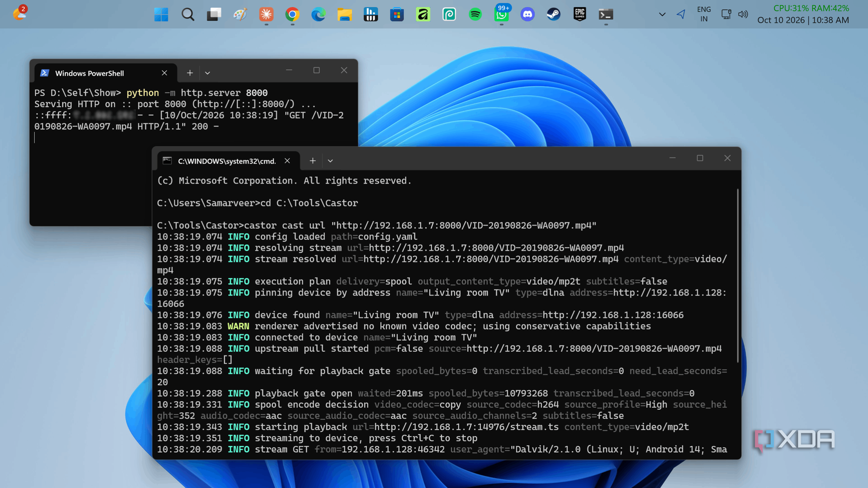Open Spotify from the taskbar
868x488 pixels.
point(475,14)
